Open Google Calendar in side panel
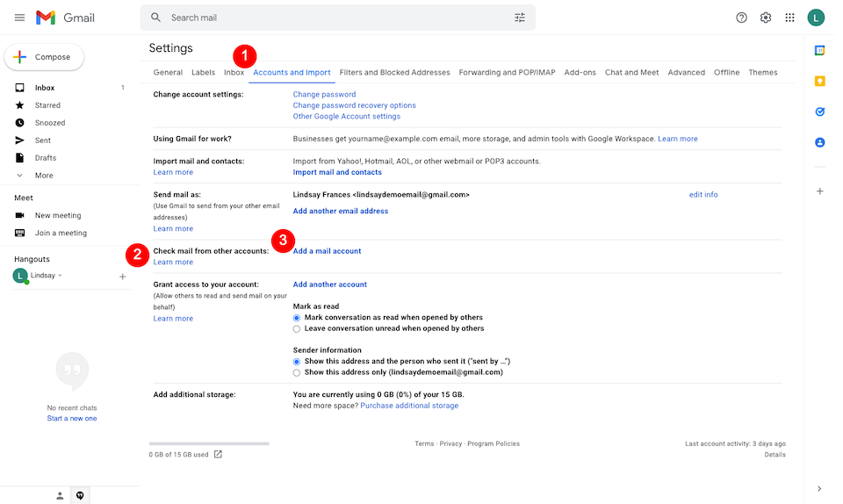Screen dimensions: 843x504 (x=819, y=51)
